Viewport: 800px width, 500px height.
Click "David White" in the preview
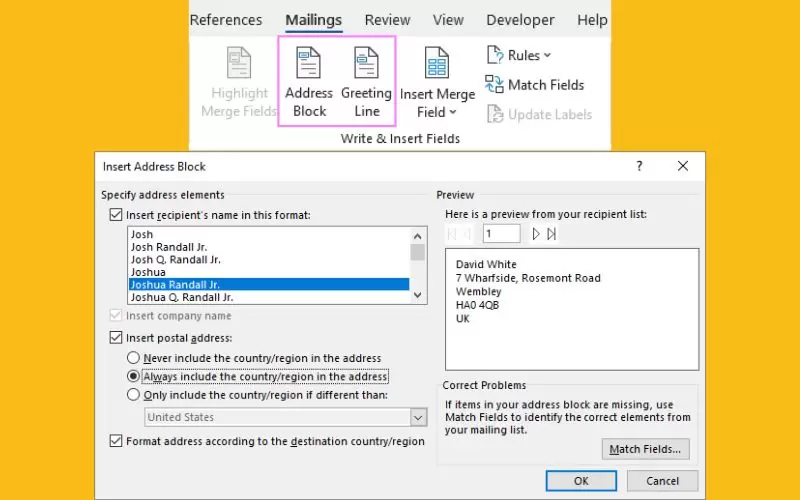pyautogui.click(x=486, y=264)
